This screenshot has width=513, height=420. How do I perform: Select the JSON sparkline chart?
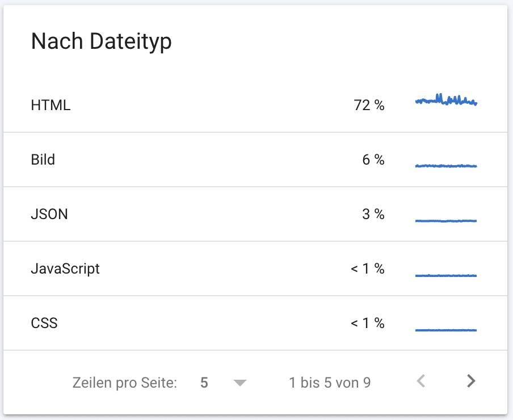click(x=446, y=220)
